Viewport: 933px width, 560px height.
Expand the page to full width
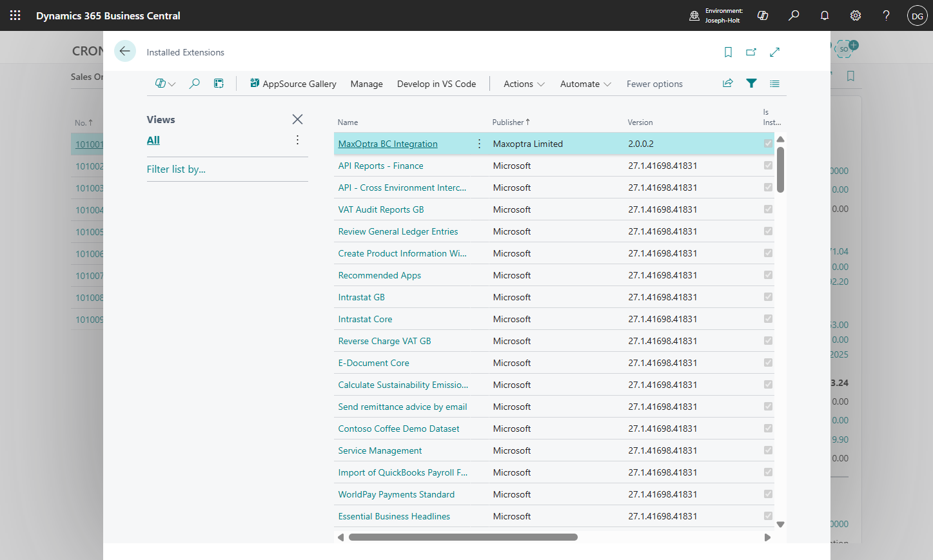pos(775,52)
